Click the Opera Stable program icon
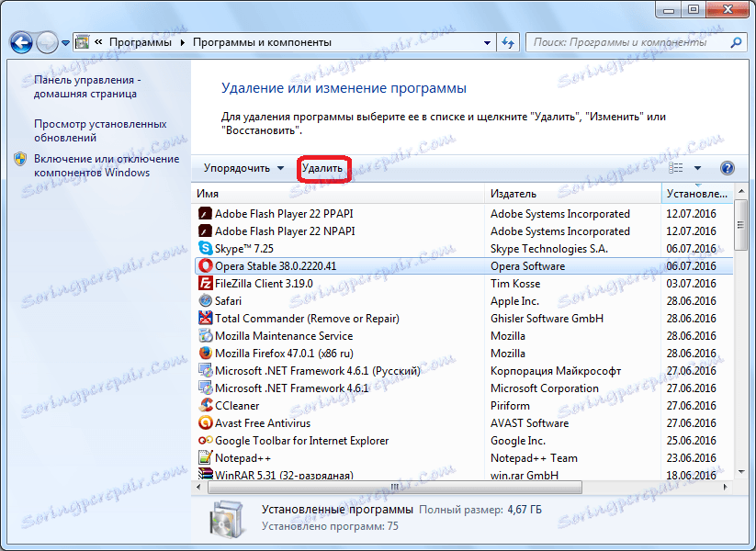 (x=206, y=265)
